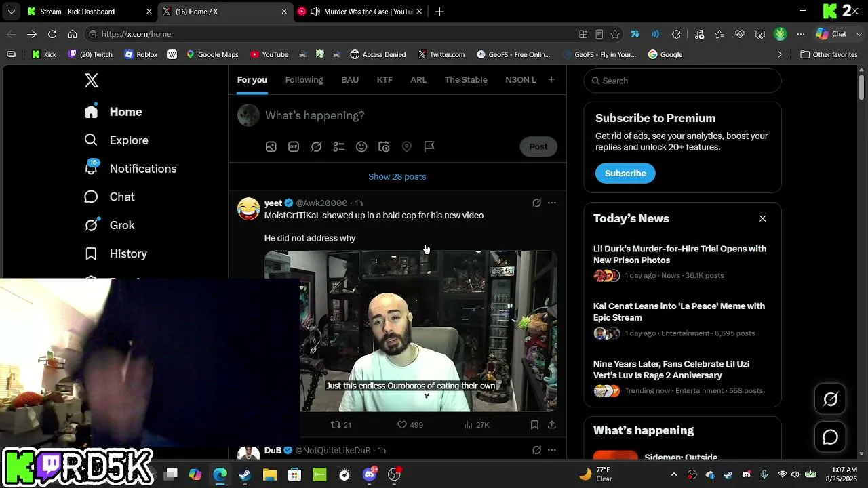The height and width of the screenshot is (488, 868).
Task: Repost yeet's post showing 21 reposts
Action: [340, 425]
